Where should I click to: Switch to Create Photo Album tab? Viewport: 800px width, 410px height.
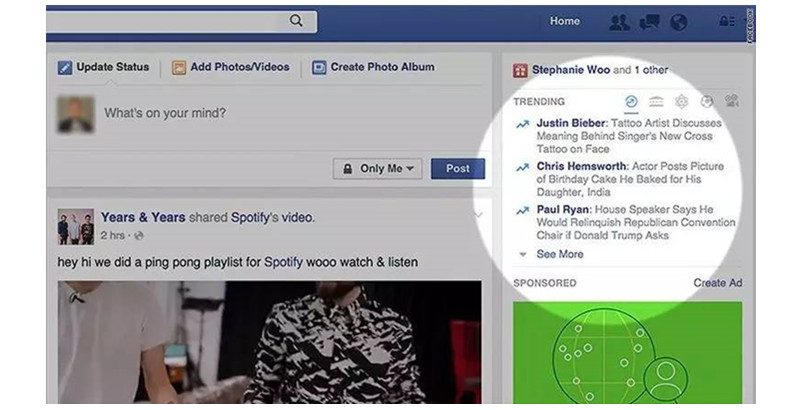pyautogui.click(x=373, y=67)
